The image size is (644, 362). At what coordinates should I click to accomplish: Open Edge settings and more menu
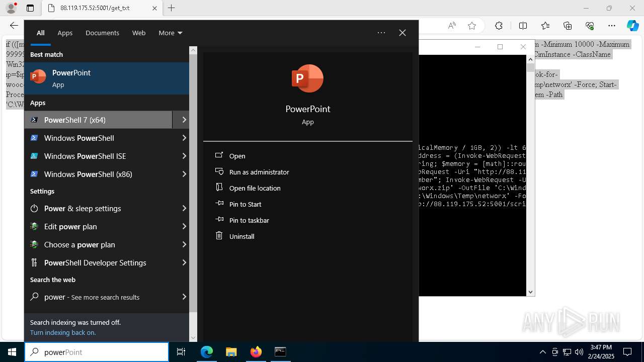pyautogui.click(x=612, y=26)
